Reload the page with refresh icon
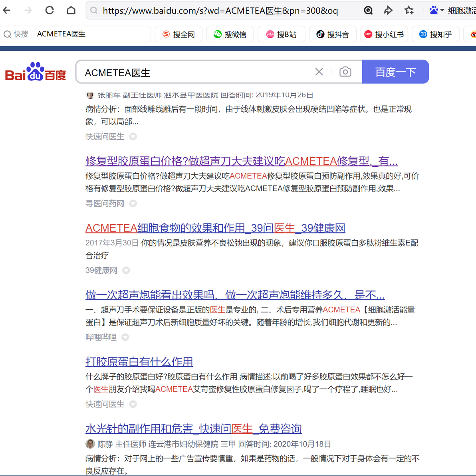 (50, 10)
